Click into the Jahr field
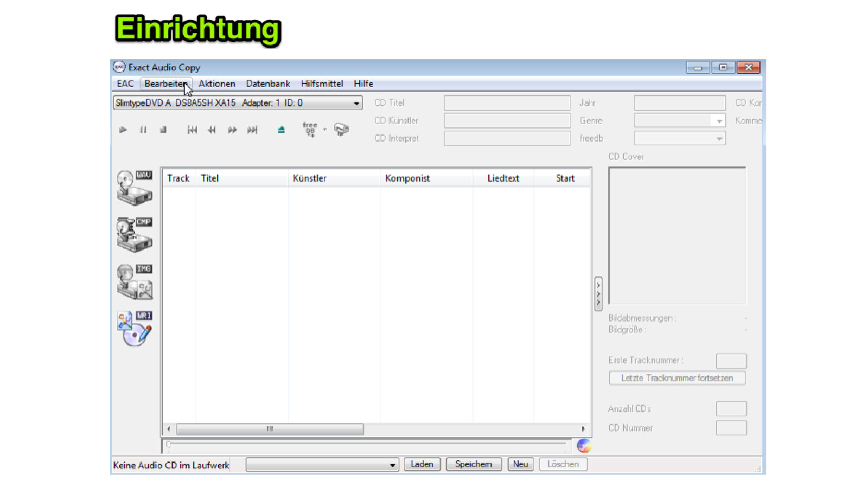The width and height of the screenshot is (868, 488). (679, 103)
